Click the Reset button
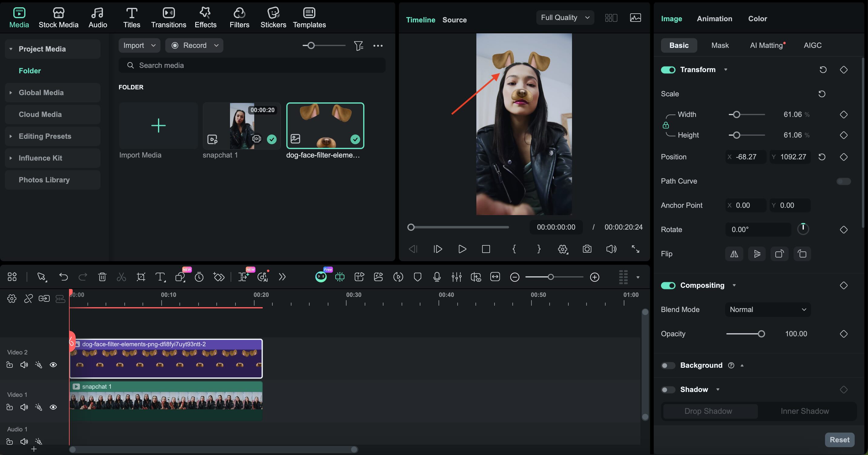This screenshot has height=455, width=868. coord(839,440)
